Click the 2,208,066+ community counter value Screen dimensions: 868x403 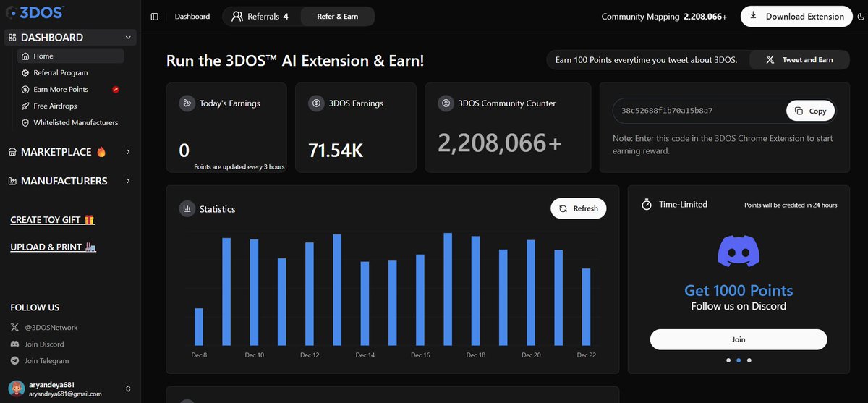[x=500, y=143]
